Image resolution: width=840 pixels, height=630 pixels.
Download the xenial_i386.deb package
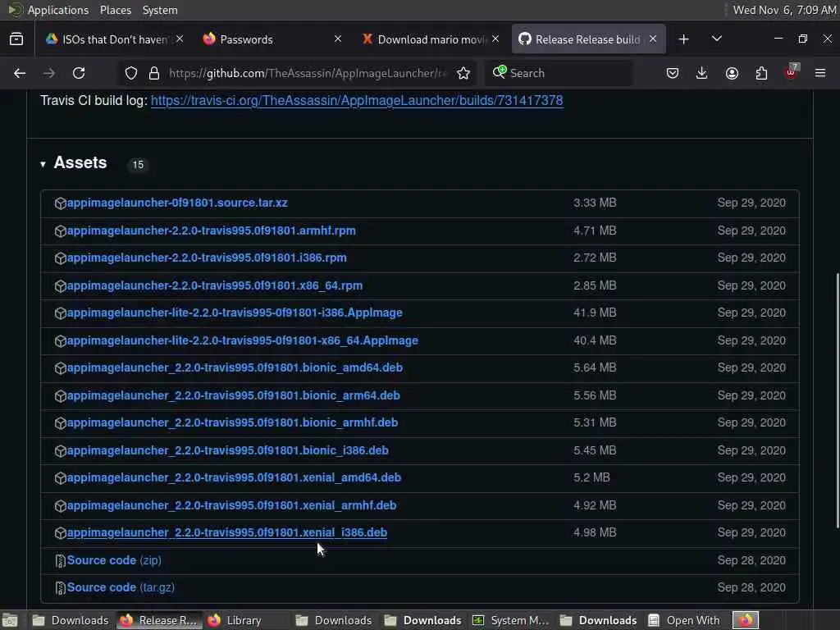[x=227, y=532]
